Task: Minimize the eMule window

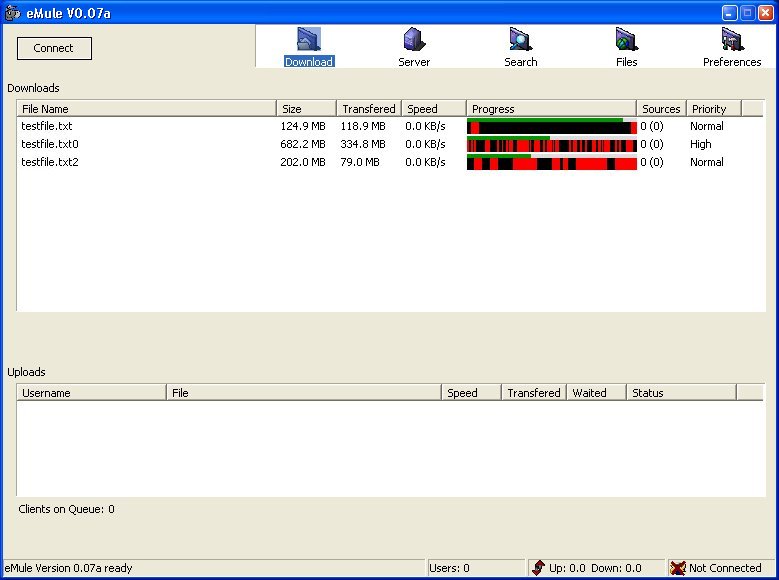Action: [729, 13]
